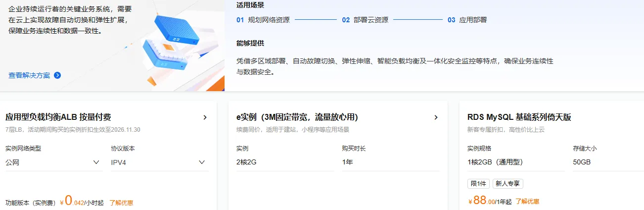
Task: Click 了解优惠 on the RDS MySQL card
Action: pyautogui.click(x=527, y=202)
